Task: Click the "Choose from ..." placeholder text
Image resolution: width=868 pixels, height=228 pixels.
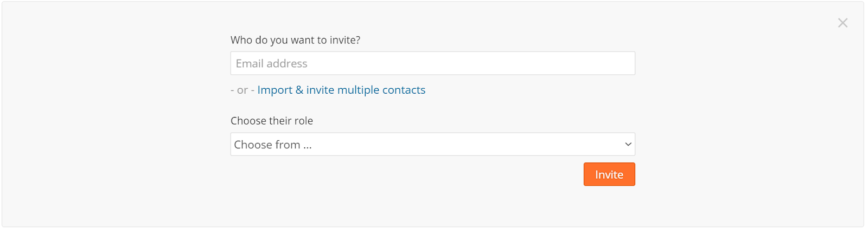Action: 273,145
